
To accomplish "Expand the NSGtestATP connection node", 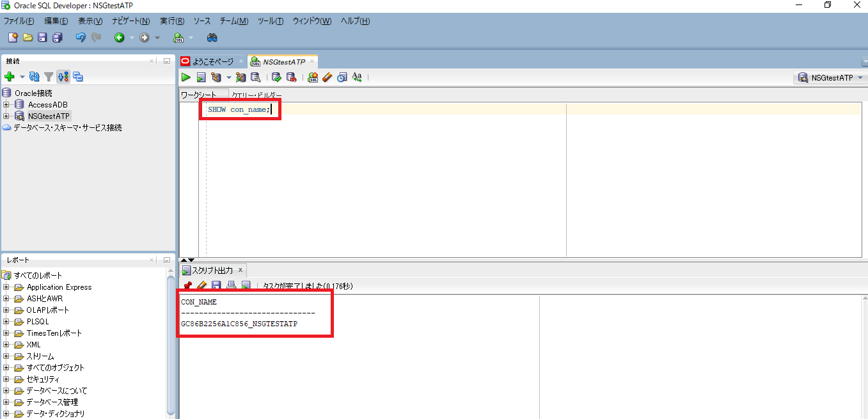I will tap(6, 116).
